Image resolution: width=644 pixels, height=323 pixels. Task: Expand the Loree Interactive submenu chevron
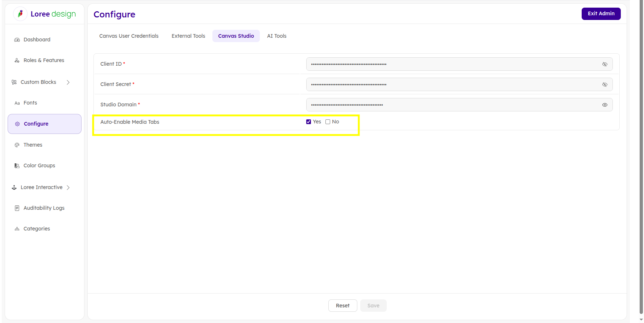pyautogui.click(x=68, y=188)
